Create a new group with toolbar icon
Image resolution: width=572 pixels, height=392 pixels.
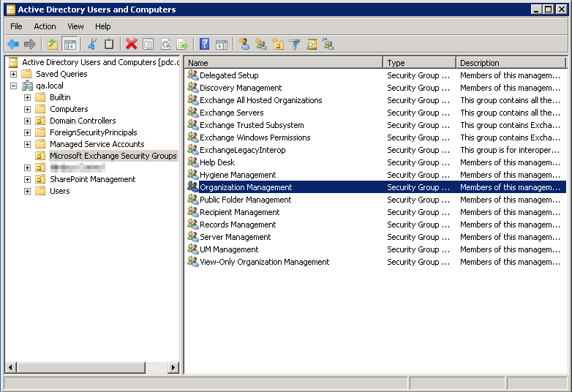261,45
